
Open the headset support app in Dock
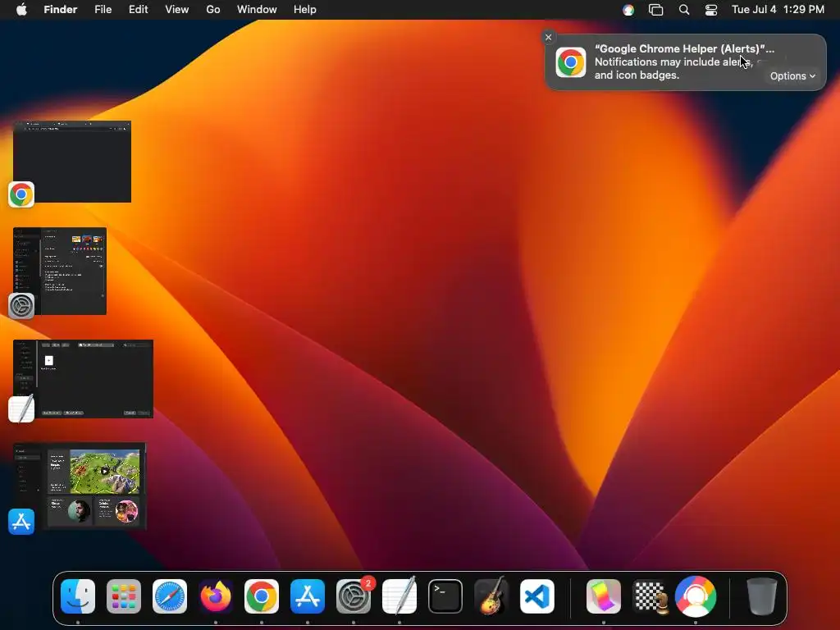[696, 596]
